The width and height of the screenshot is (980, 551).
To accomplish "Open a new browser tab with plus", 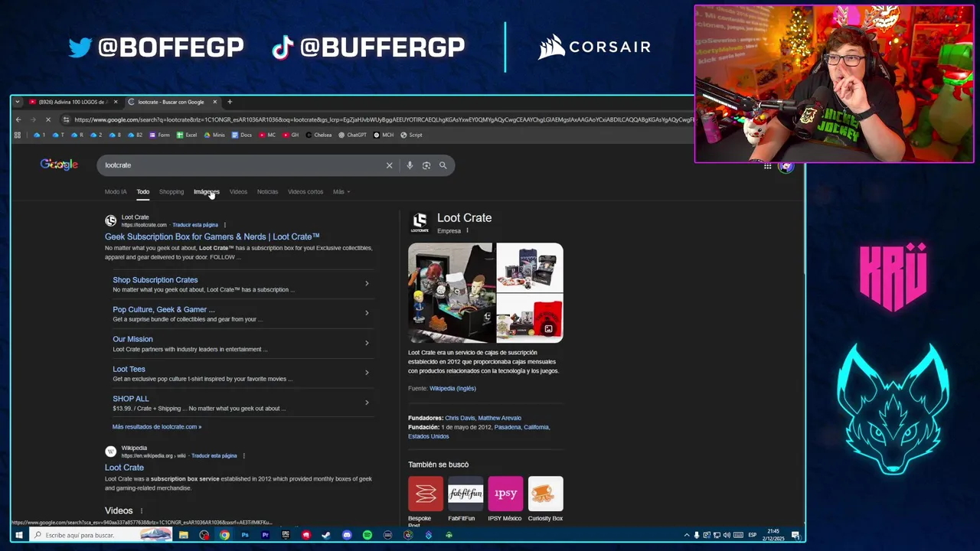I will 229,102.
